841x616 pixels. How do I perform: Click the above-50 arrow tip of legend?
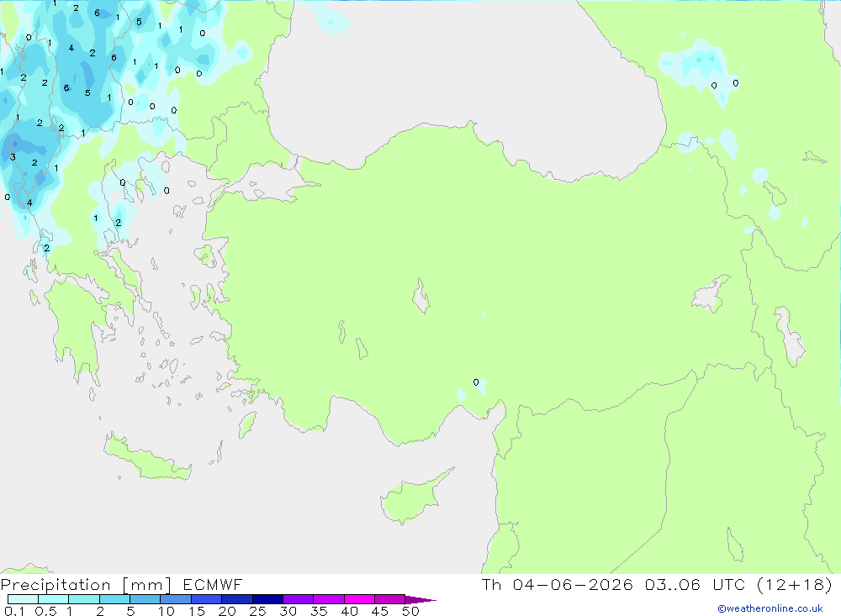pyautogui.click(x=420, y=600)
